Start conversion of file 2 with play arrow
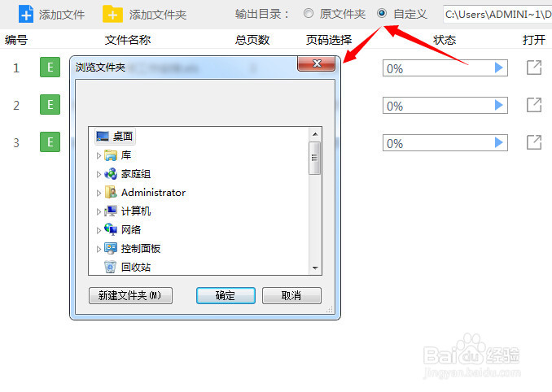Viewport: 552px width, 392px height. 498,105
